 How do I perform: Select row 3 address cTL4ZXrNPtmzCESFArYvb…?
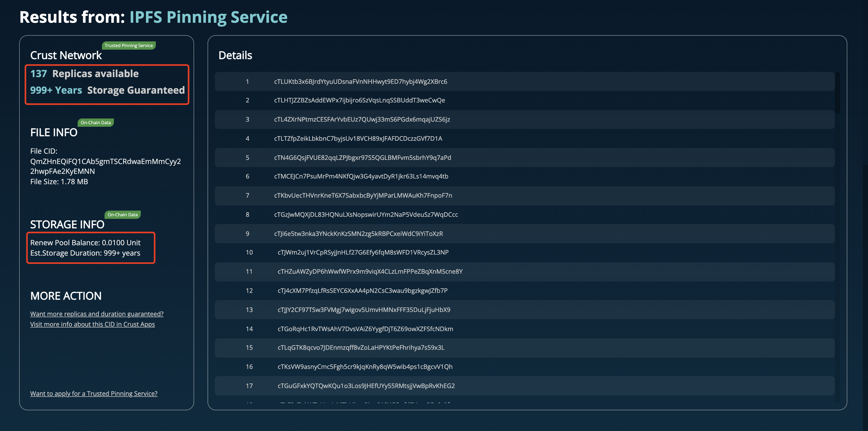(362, 119)
